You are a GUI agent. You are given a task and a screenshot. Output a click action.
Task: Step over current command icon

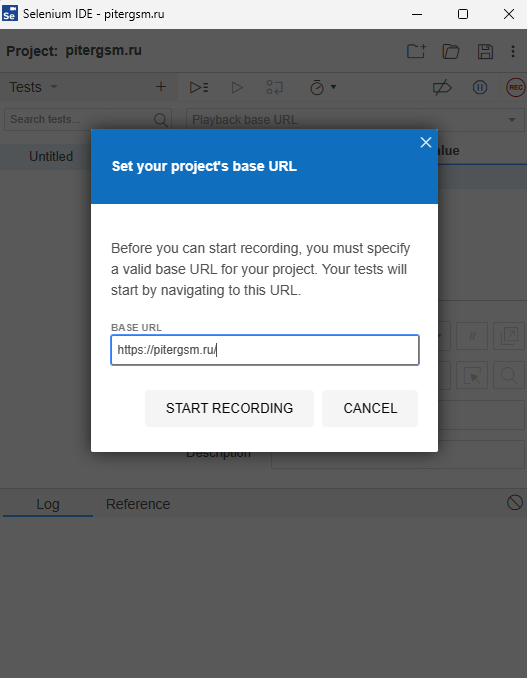275,87
